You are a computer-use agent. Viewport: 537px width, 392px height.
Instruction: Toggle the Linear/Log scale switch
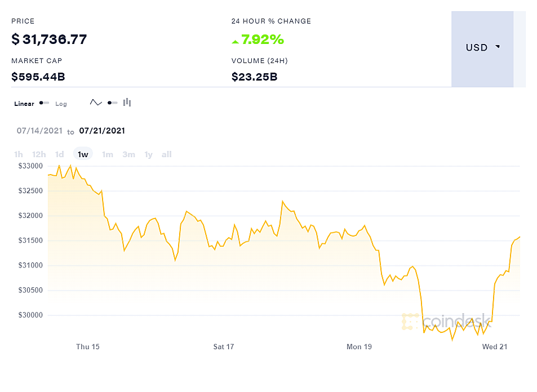click(44, 103)
